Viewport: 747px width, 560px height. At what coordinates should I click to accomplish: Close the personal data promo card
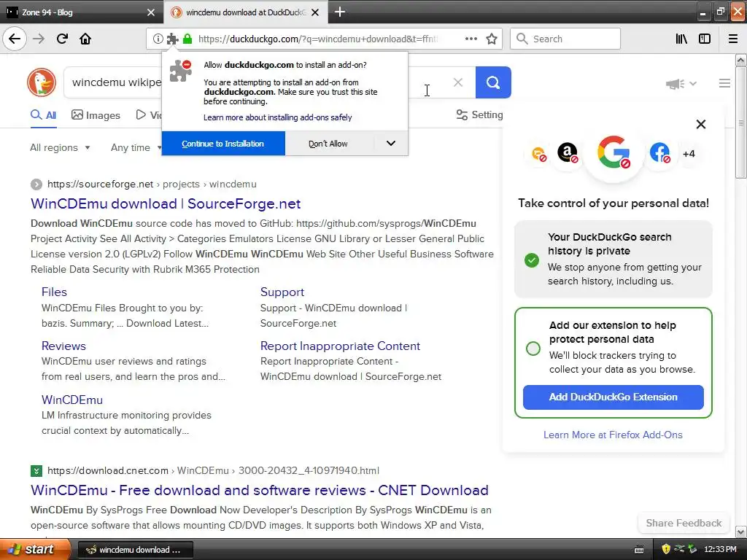click(701, 124)
